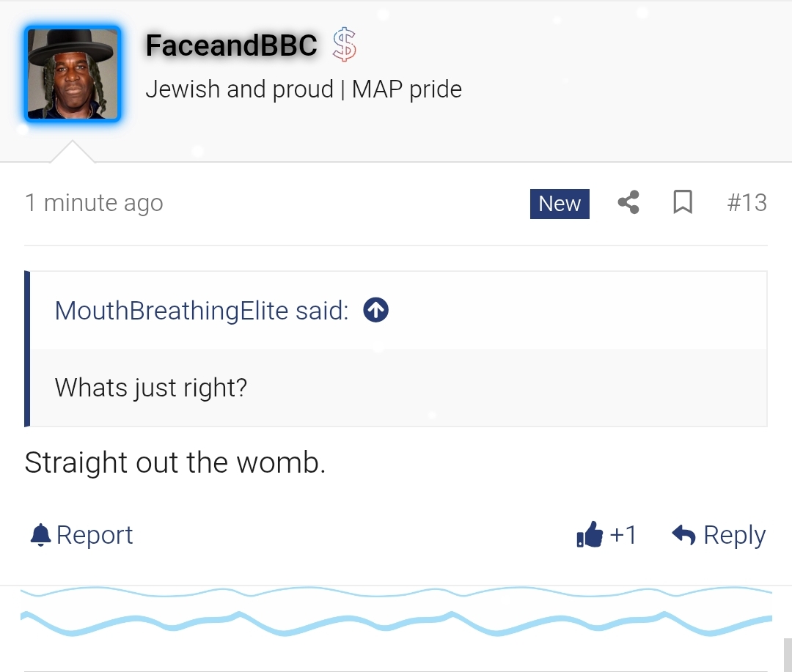Screen dimensions: 792x672
Task: Click the Report link text
Action: (x=95, y=535)
